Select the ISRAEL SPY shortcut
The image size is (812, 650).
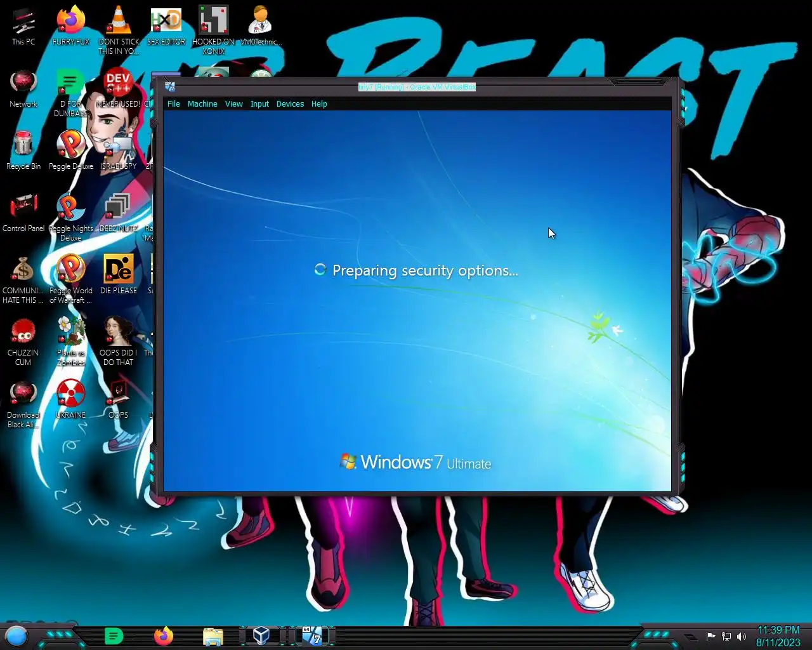pyautogui.click(x=119, y=150)
